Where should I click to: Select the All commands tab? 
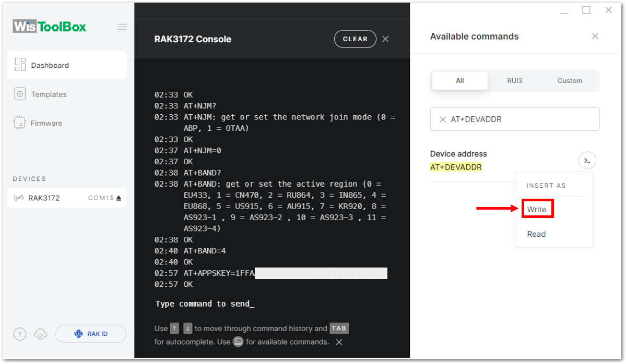coord(460,80)
